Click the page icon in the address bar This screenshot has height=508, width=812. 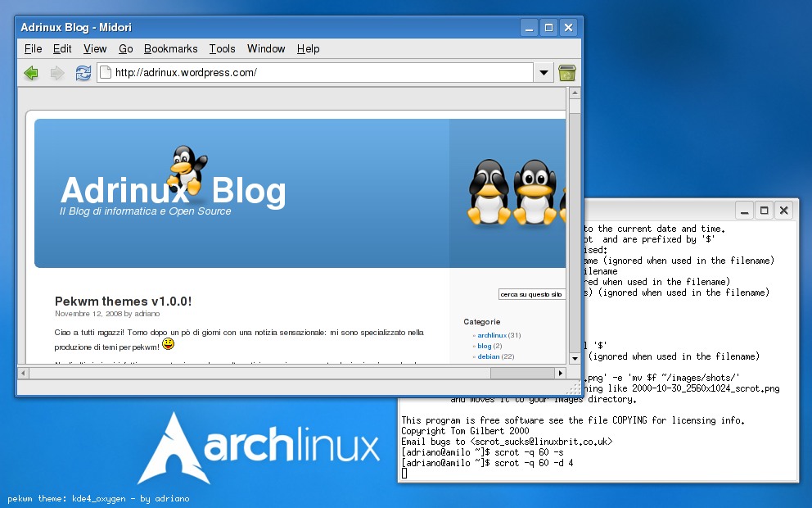tap(105, 72)
